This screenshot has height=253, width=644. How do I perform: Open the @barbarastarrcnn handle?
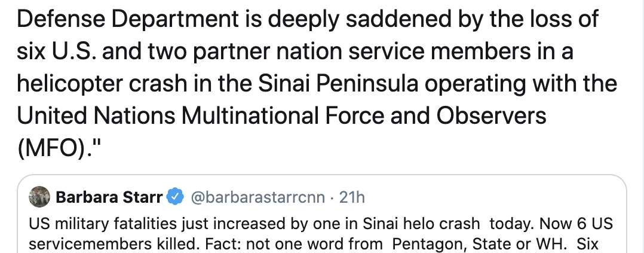tap(258, 197)
